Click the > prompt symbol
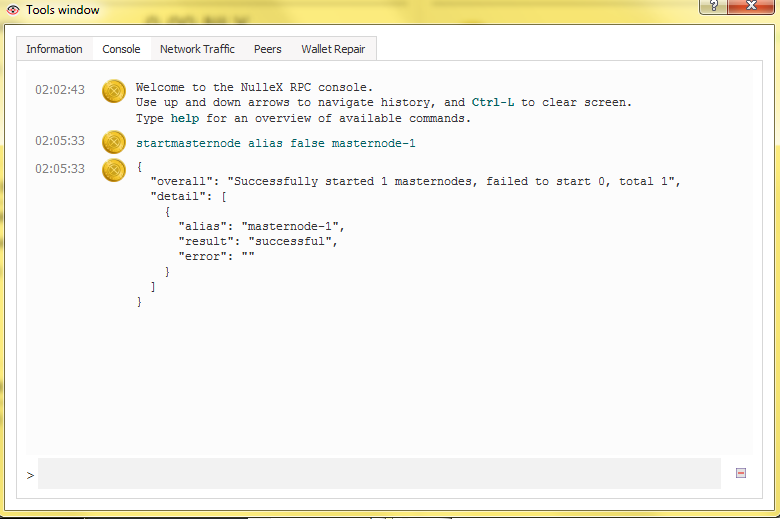780x519 pixels. pos(30,475)
